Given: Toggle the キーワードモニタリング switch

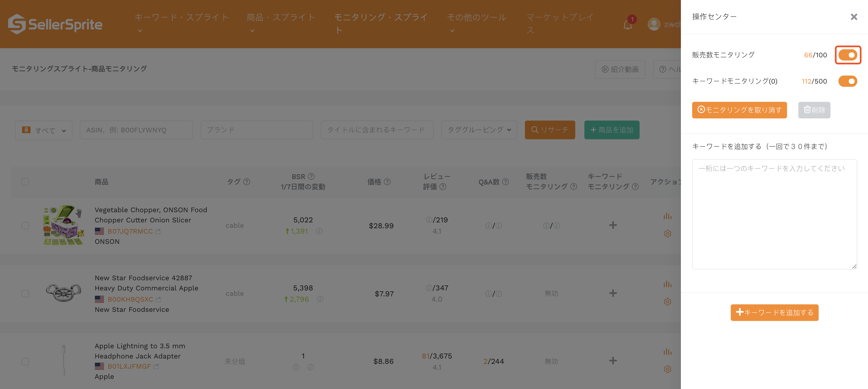Looking at the screenshot, I should (847, 81).
